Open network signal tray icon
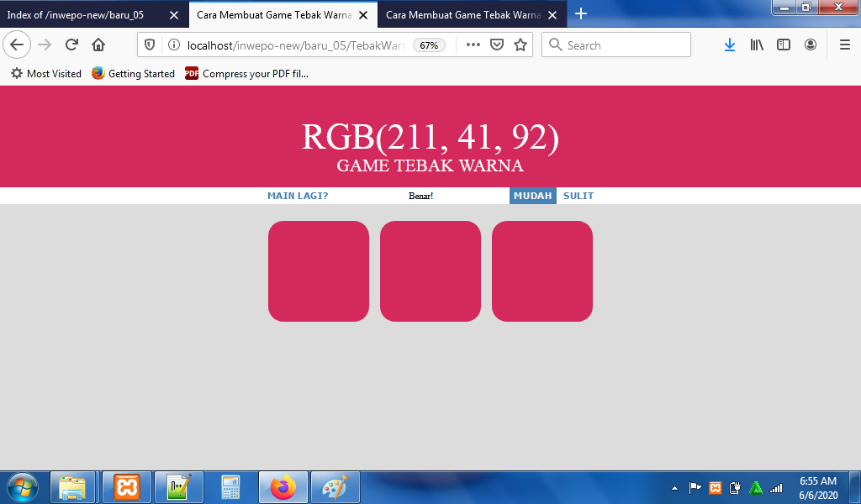861x504 pixels. [776, 487]
